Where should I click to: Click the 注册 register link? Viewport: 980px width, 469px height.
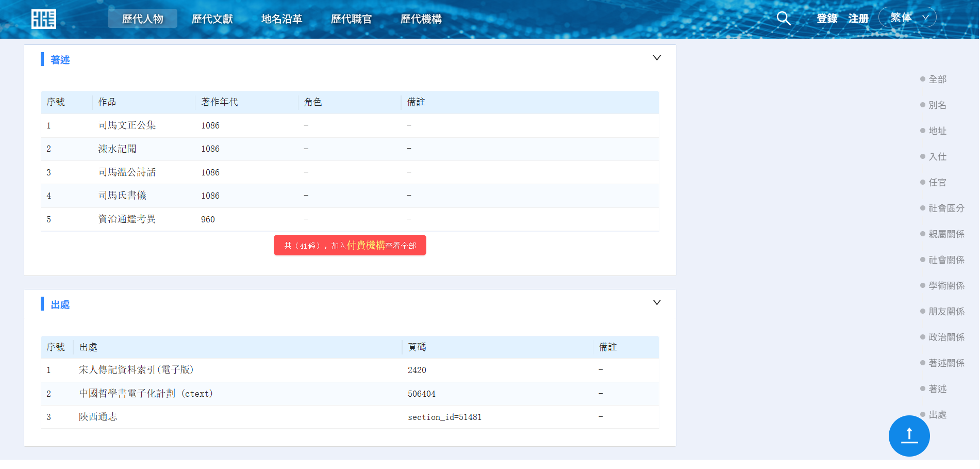858,19
